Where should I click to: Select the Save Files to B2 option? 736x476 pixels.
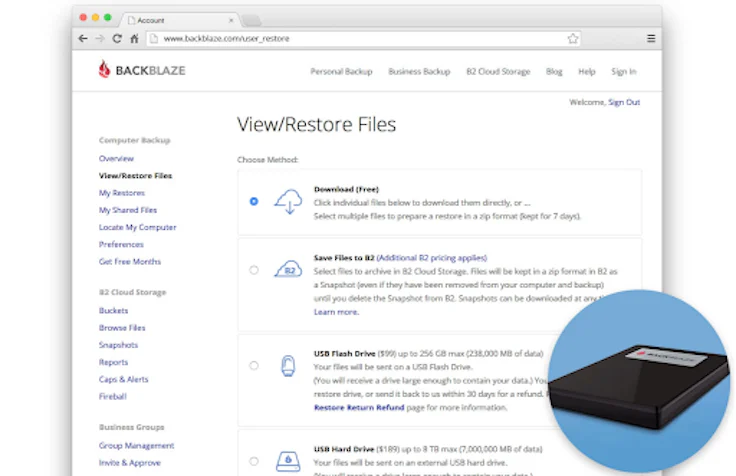tap(254, 270)
